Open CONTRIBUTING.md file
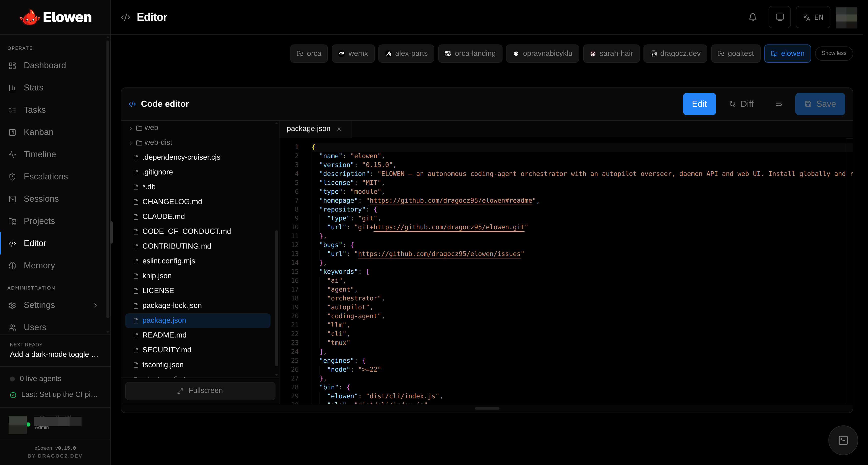This screenshot has width=868, height=465. tap(198, 246)
